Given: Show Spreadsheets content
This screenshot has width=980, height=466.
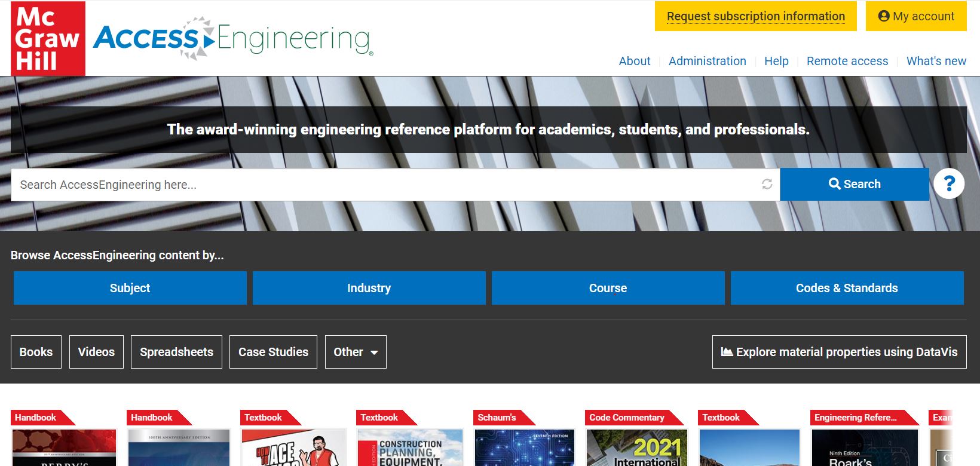Looking at the screenshot, I should point(176,352).
